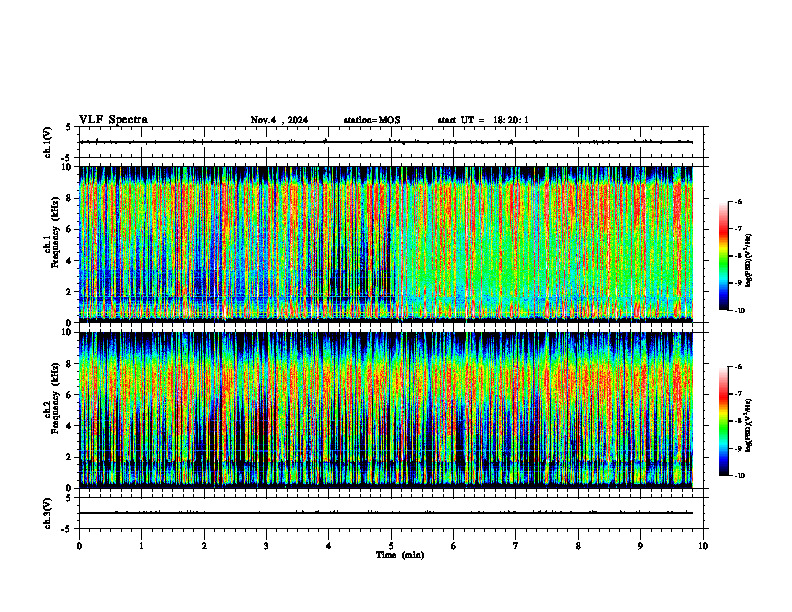Click the 'VLF Spectra' title text

113,120
